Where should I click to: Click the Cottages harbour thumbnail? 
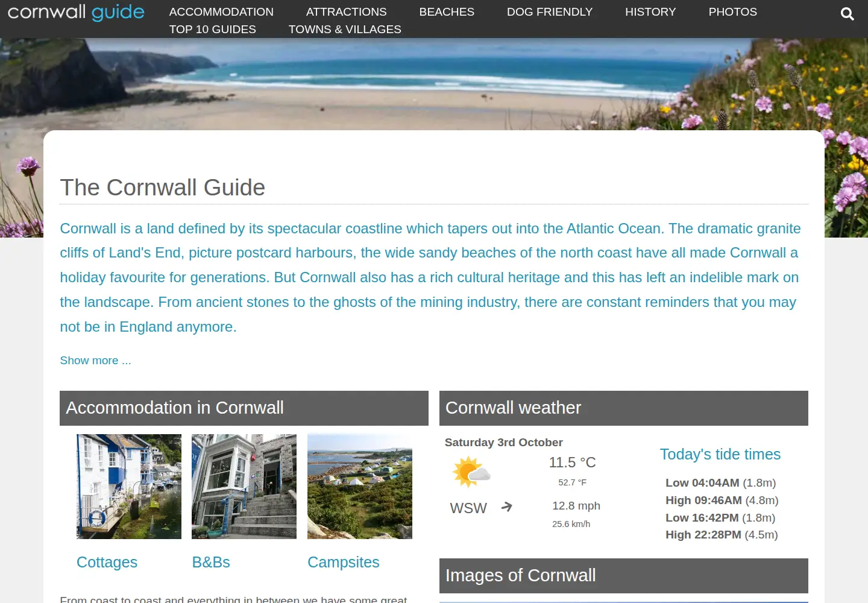[x=129, y=487]
